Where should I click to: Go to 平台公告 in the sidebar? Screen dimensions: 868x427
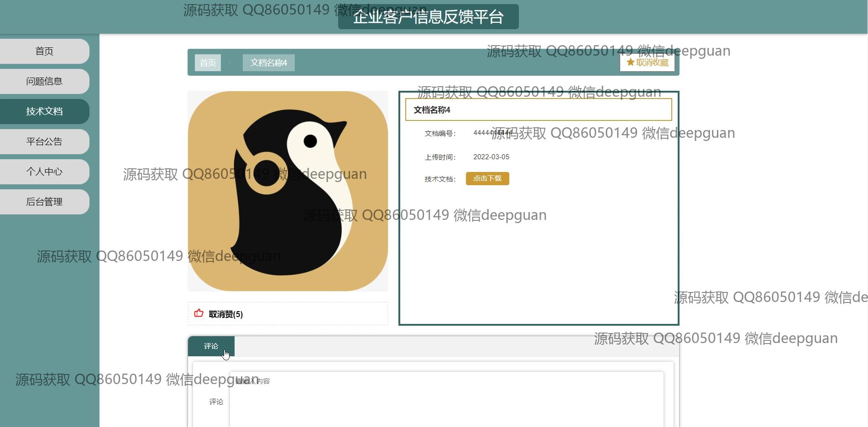pos(44,141)
